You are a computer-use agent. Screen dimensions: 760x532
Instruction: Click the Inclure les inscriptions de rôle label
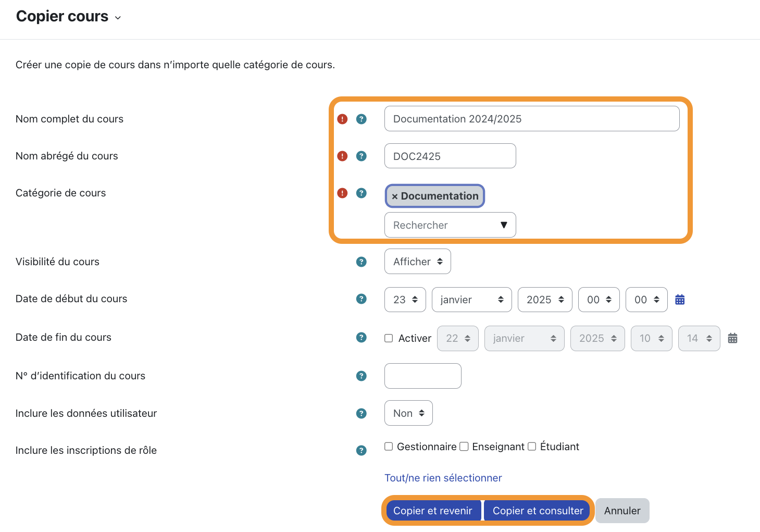(86, 450)
